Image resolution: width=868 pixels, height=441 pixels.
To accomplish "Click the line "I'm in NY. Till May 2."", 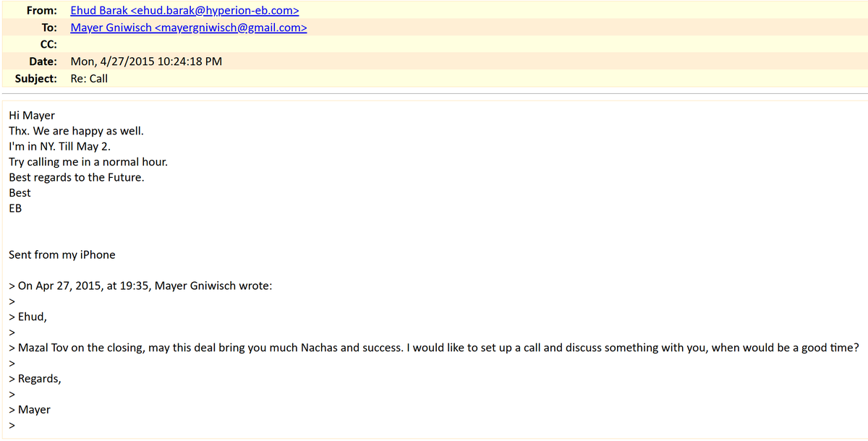I will pos(60,146).
